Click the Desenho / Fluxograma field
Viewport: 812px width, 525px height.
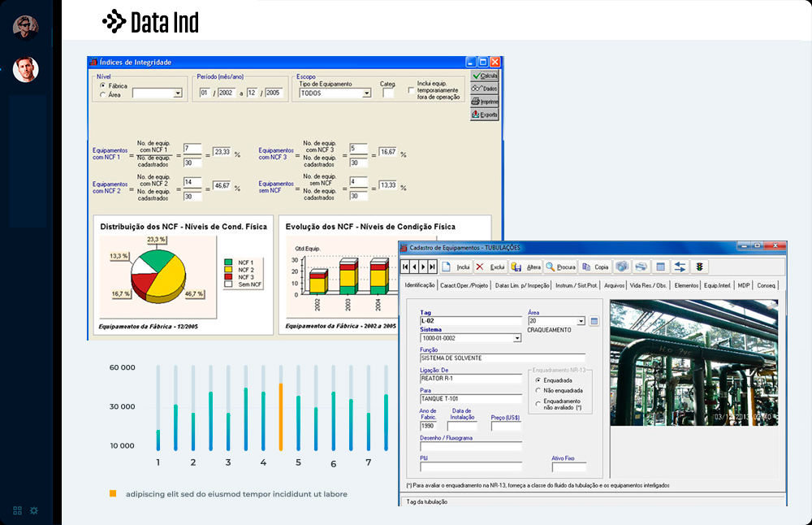tap(471, 446)
